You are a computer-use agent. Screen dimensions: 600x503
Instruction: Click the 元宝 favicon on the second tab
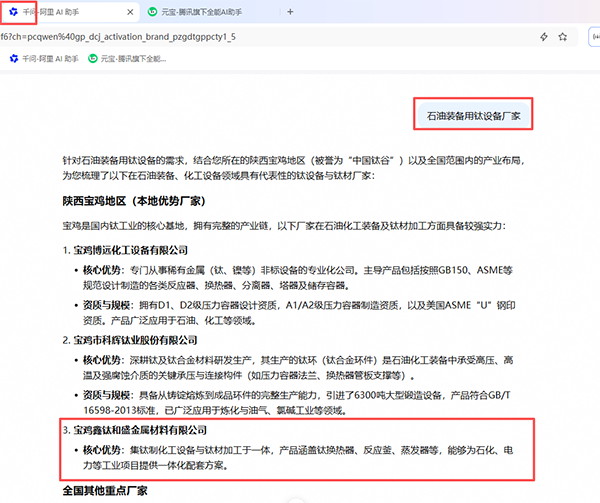click(x=152, y=12)
